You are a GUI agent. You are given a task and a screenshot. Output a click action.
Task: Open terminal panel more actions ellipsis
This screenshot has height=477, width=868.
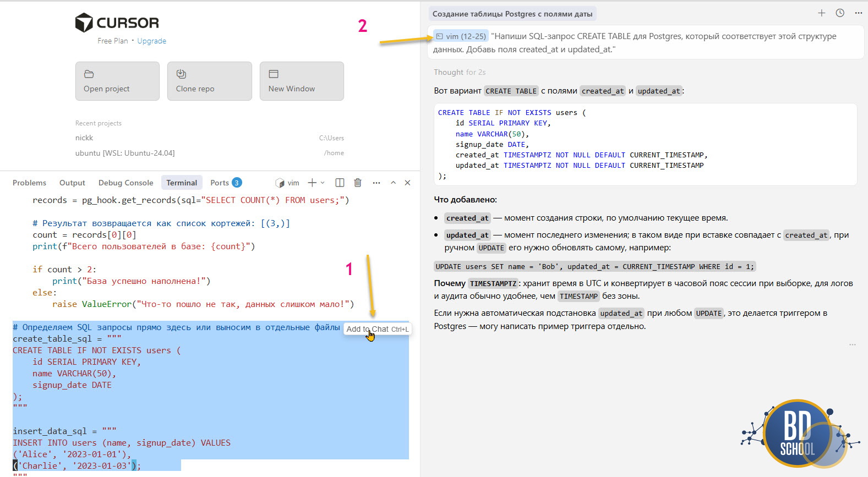[376, 183]
